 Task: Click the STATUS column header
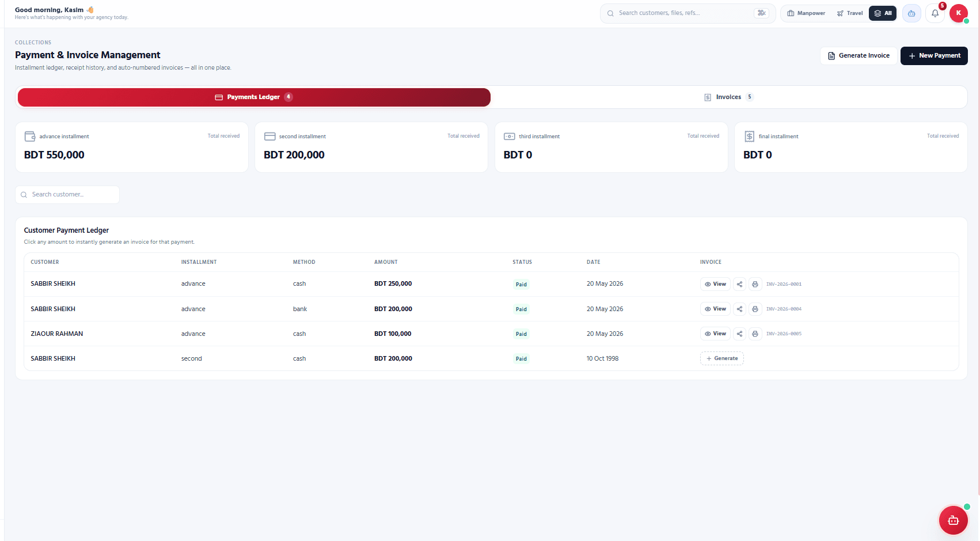pos(522,262)
